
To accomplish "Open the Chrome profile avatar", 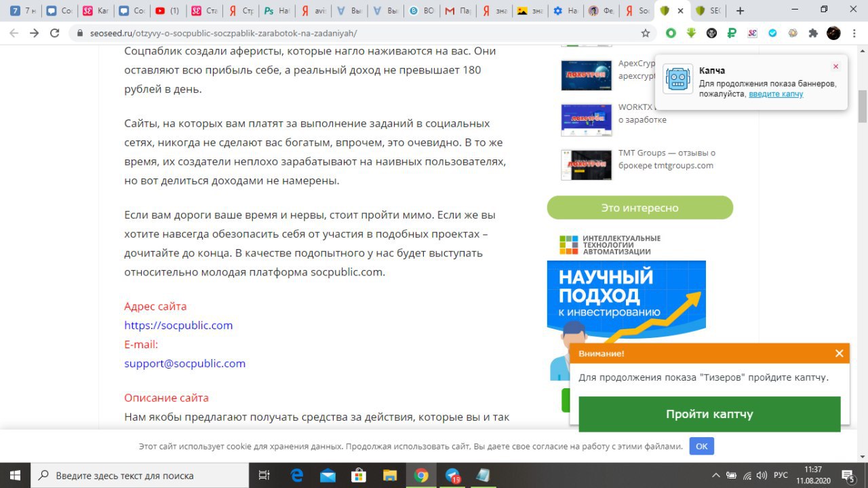I will (833, 33).
